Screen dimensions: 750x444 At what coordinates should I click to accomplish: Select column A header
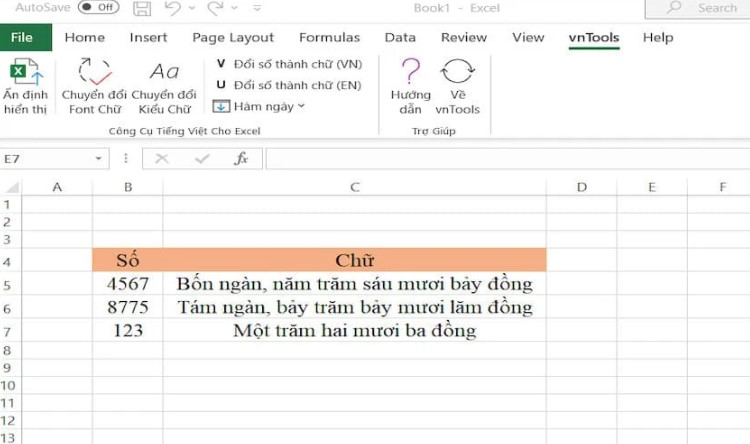click(57, 187)
